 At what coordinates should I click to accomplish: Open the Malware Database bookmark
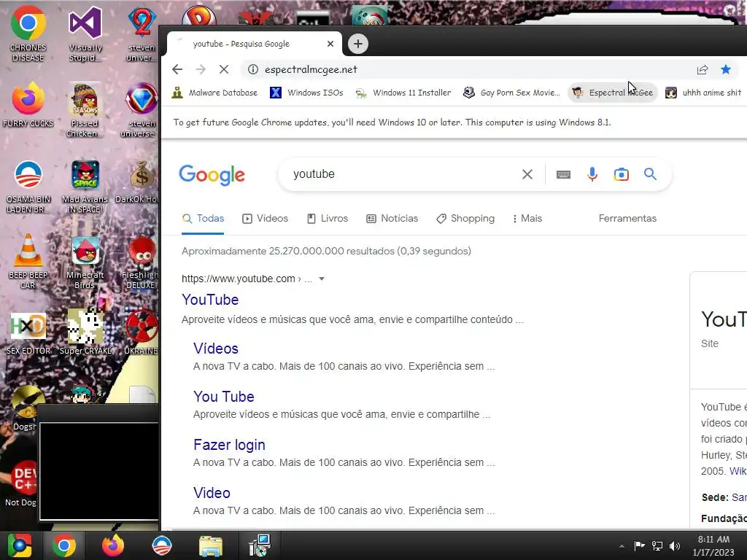[215, 93]
